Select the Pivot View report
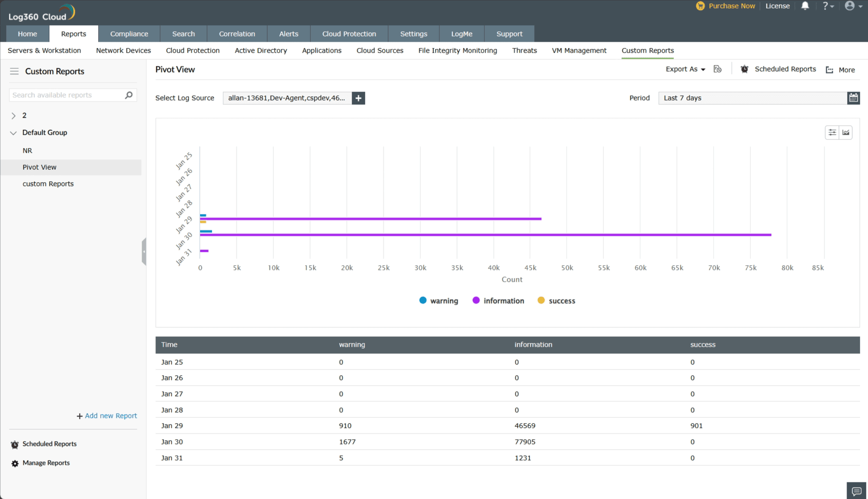The height and width of the screenshot is (499, 868). tap(39, 167)
